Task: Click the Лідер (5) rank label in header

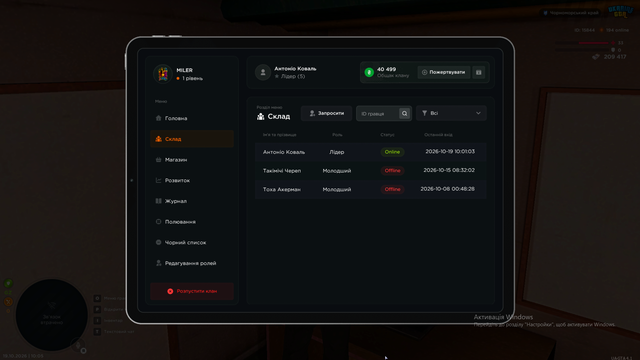Action: coord(293,76)
